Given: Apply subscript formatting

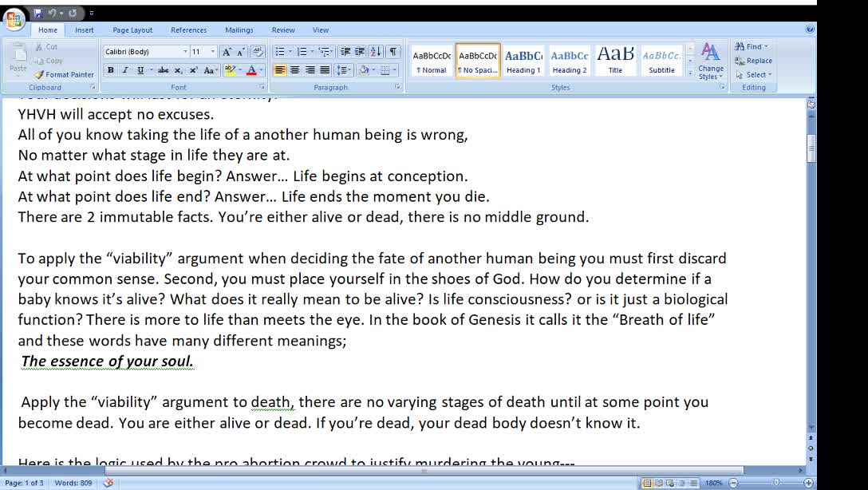Looking at the screenshot, I should [178, 70].
